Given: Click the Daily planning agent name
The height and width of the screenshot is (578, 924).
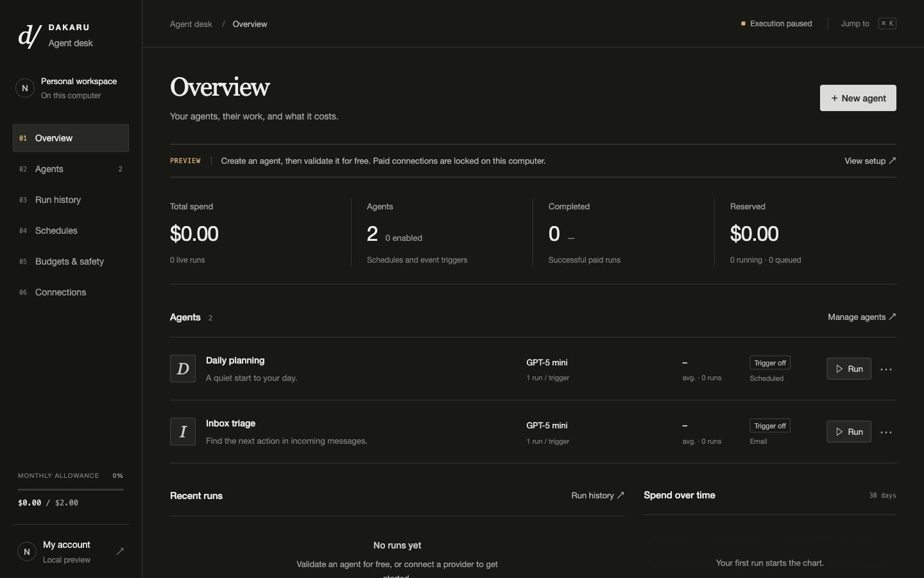Looking at the screenshot, I should (235, 361).
